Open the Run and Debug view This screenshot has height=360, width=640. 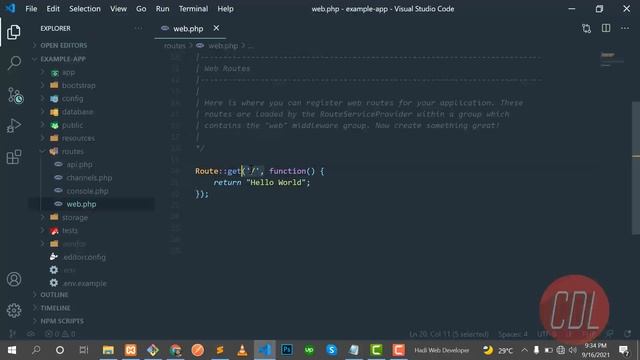14,126
